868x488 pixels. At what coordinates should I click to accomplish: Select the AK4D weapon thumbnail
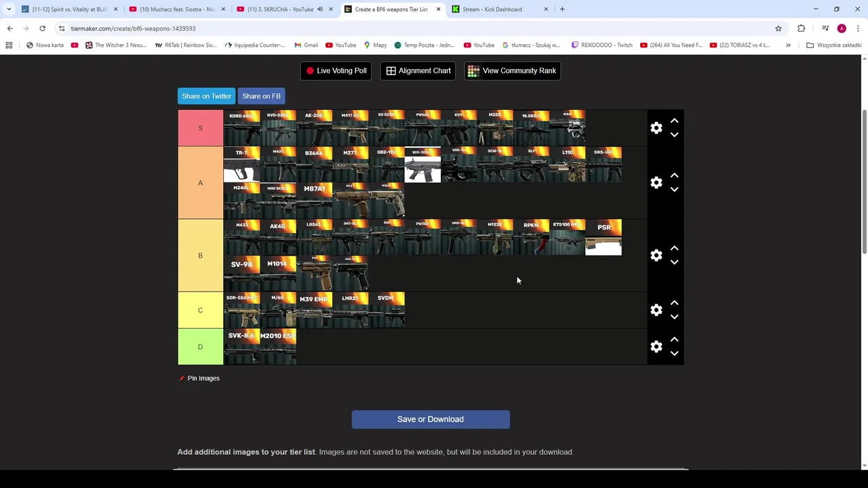(x=278, y=237)
